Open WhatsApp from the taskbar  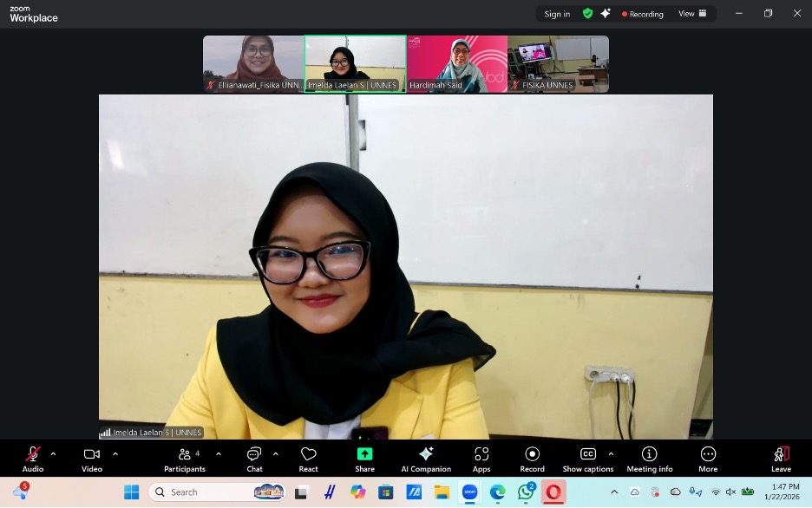tap(526, 492)
